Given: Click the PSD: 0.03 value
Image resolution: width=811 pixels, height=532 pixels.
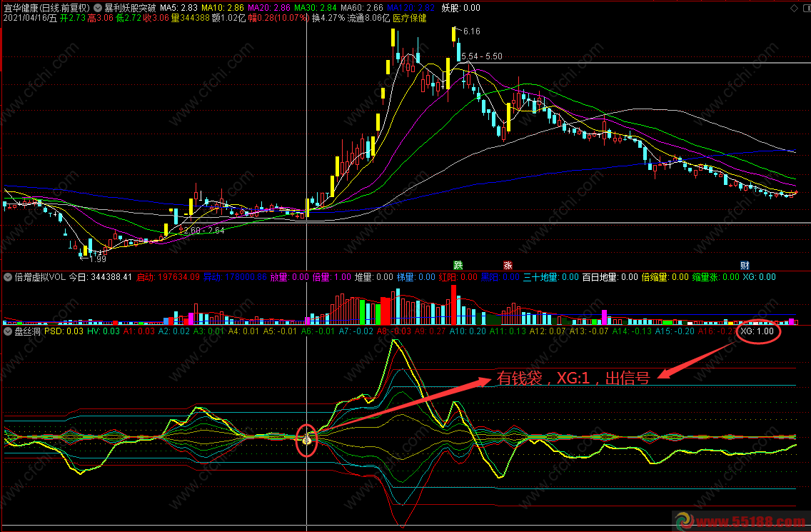Looking at the screenshot, I should coord(64,331).
